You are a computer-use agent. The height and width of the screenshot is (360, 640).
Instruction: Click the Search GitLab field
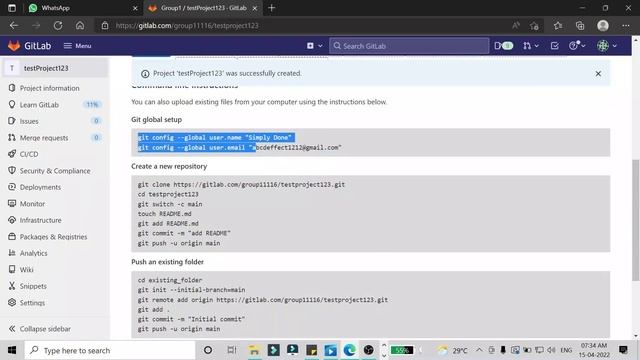click(x=409, y=46)
